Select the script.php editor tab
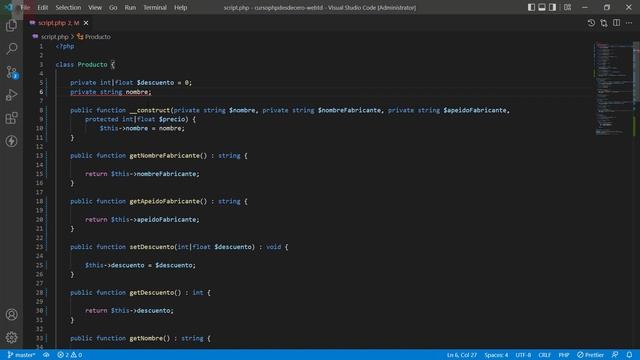Screen dimensions: 640x360 58,23
